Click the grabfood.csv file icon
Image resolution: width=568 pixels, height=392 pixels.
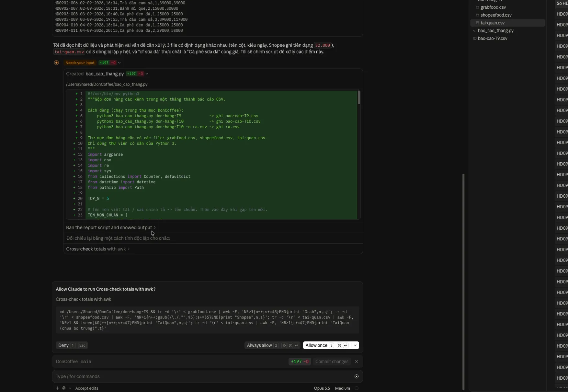477,7
